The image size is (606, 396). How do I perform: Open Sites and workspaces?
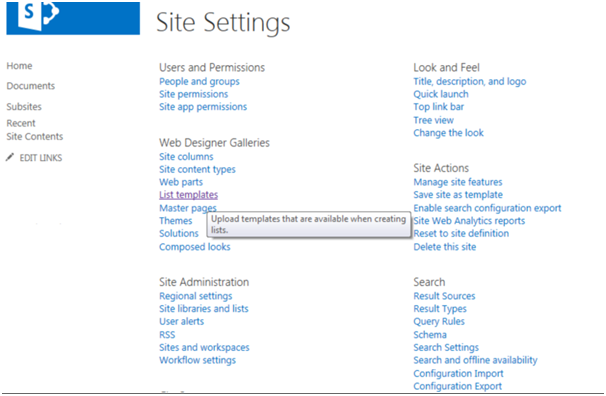(x=204, y=347)
